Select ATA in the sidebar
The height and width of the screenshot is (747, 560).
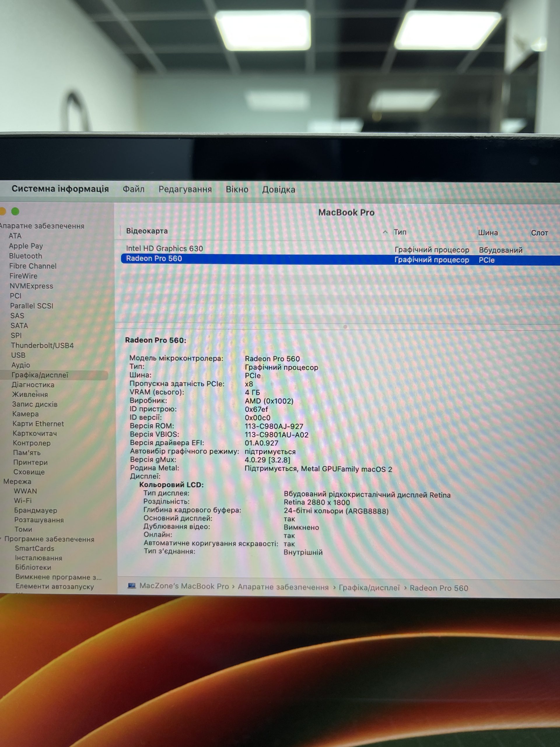click(15, 236)
